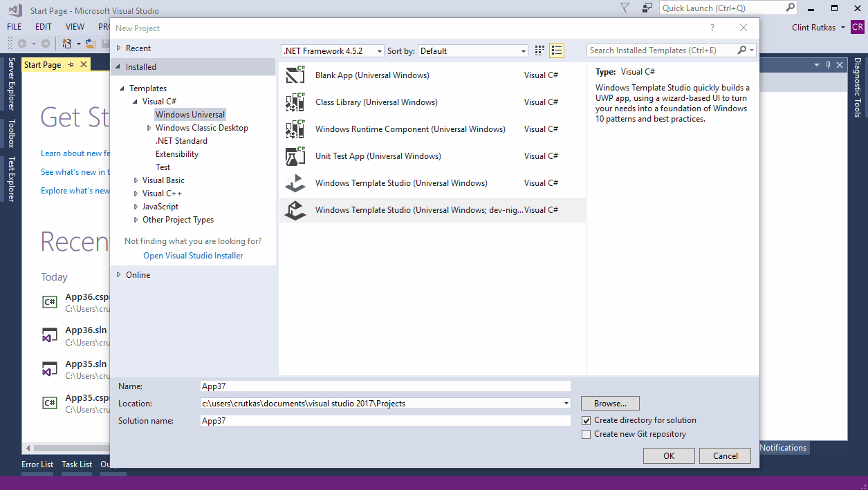Click the Open File toolbar icon
The height and width of the screenshot is (490, 868).
coord(91,44)
